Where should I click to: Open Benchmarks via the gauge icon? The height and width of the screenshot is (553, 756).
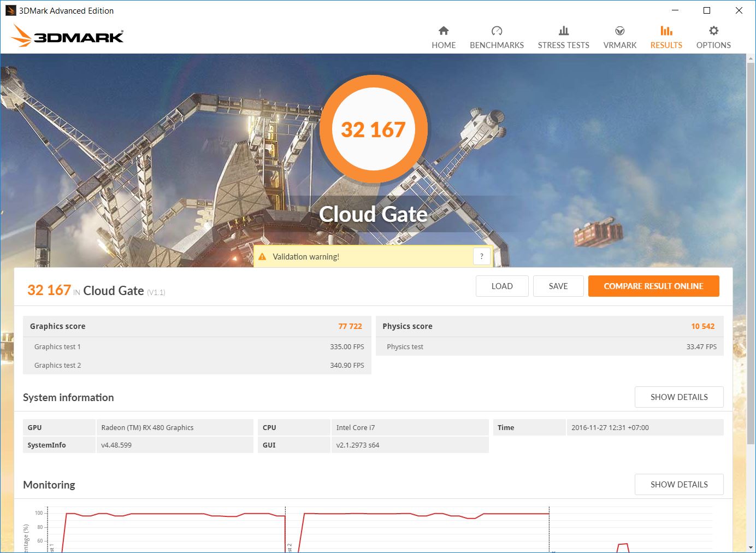[497, 31]
